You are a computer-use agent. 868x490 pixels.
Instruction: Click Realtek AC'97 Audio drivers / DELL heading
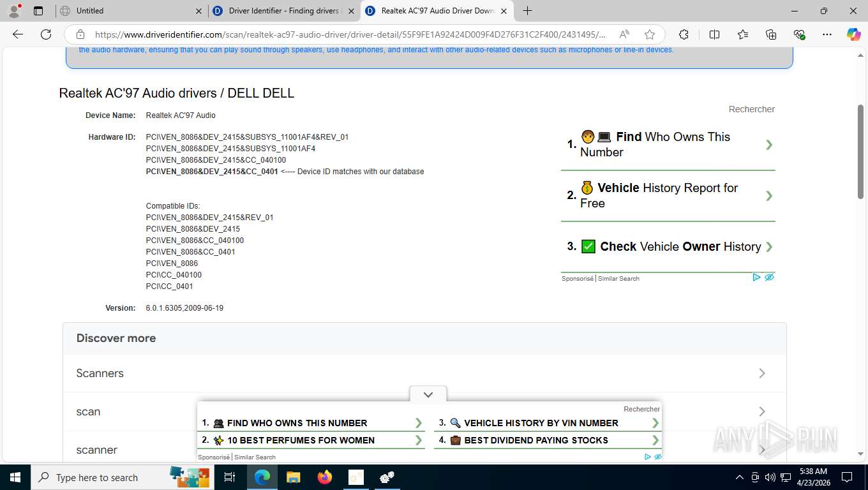177,93
